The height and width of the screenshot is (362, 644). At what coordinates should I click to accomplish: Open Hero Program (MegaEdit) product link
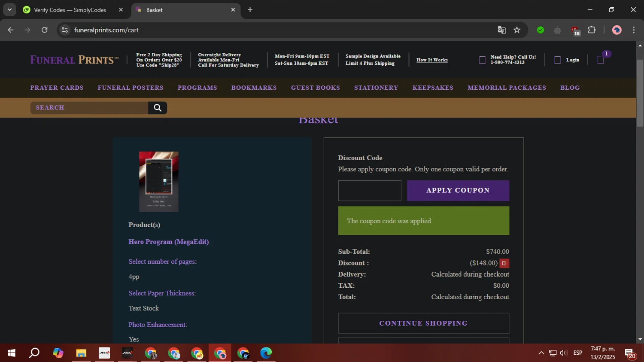(169, 242)
